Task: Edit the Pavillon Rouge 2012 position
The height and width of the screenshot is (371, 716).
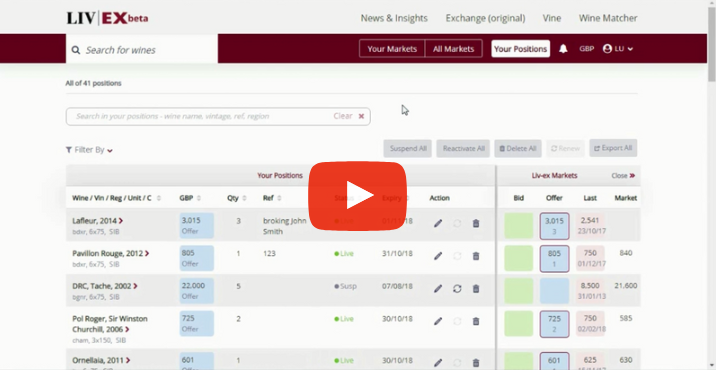Action: click(438, 256)
